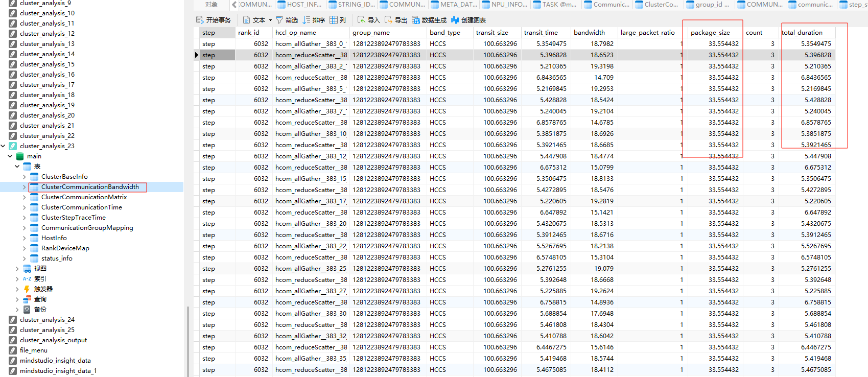Click the 表 tables folder icon
The width and height of the screenshot is (868, 377).
(x=27, y=167)
